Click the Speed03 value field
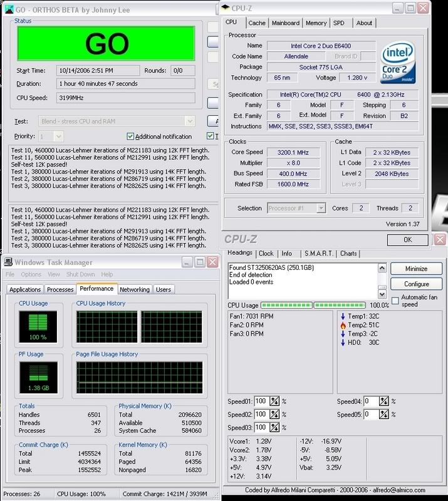The width and height of the screenshot is (448, 501). point(261,427)
